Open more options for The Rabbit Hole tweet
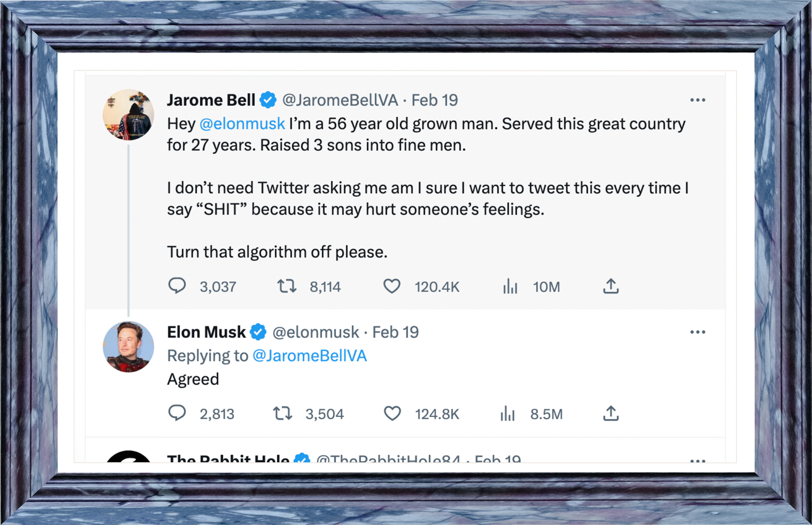The height and width of the screenshot is (525, 812). click(698, 460)
